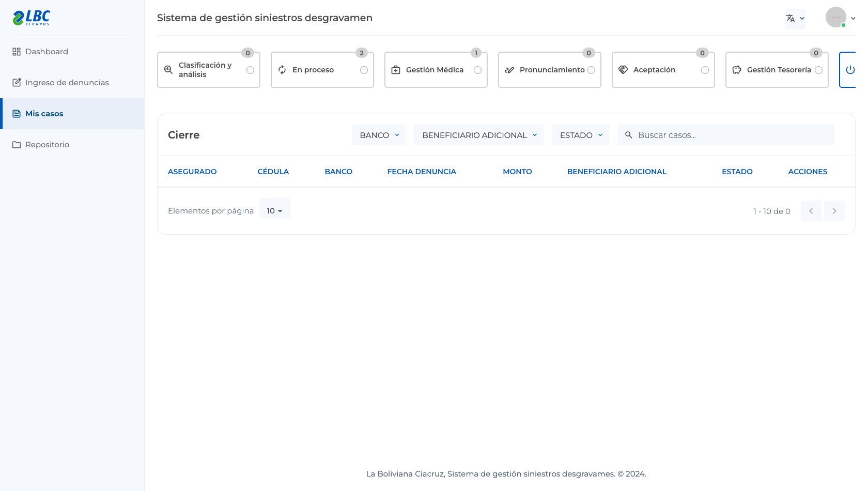The image size is (868, 491).
Task: Click the '1' badge on Gestión Médica
Action: tap(476, 53)
